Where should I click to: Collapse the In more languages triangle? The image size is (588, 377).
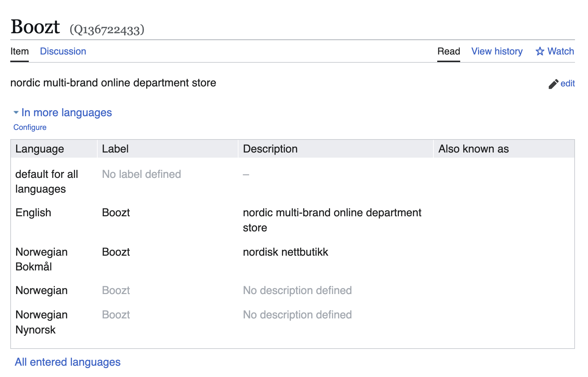click(16, 112)
